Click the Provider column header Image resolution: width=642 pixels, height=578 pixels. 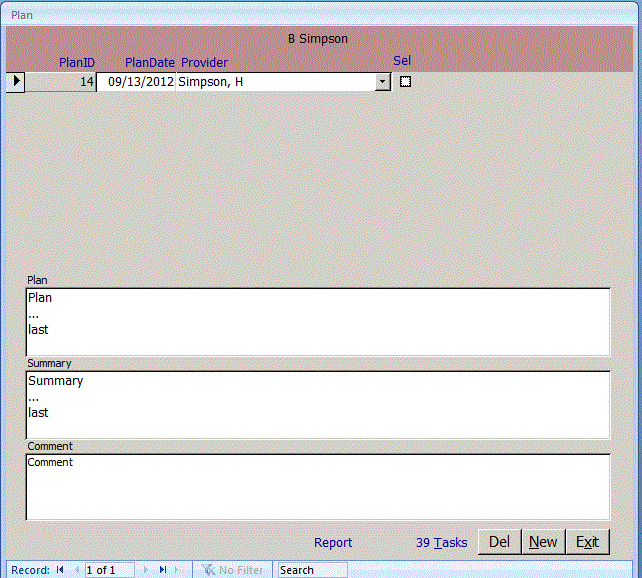tap(204, 63)
